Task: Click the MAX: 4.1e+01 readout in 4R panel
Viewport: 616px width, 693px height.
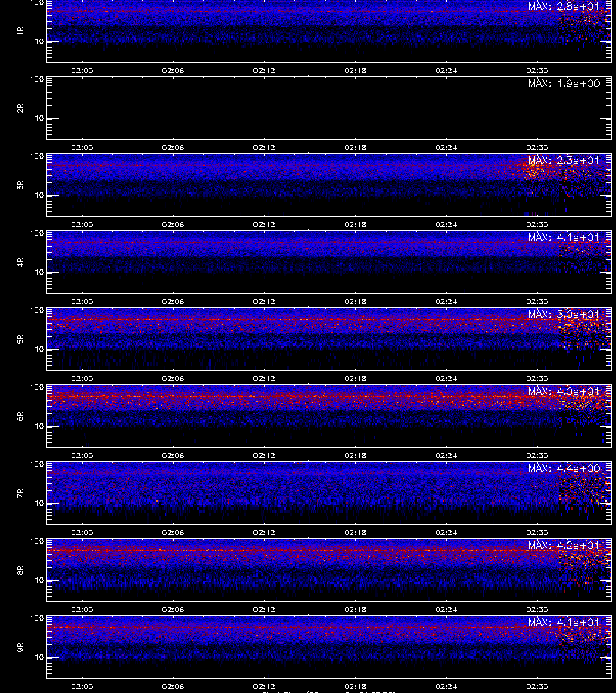Action: [564, 237]
